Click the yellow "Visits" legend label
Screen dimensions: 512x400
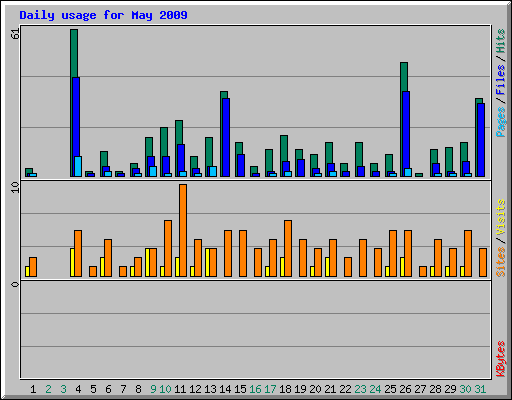pos(501,217)
